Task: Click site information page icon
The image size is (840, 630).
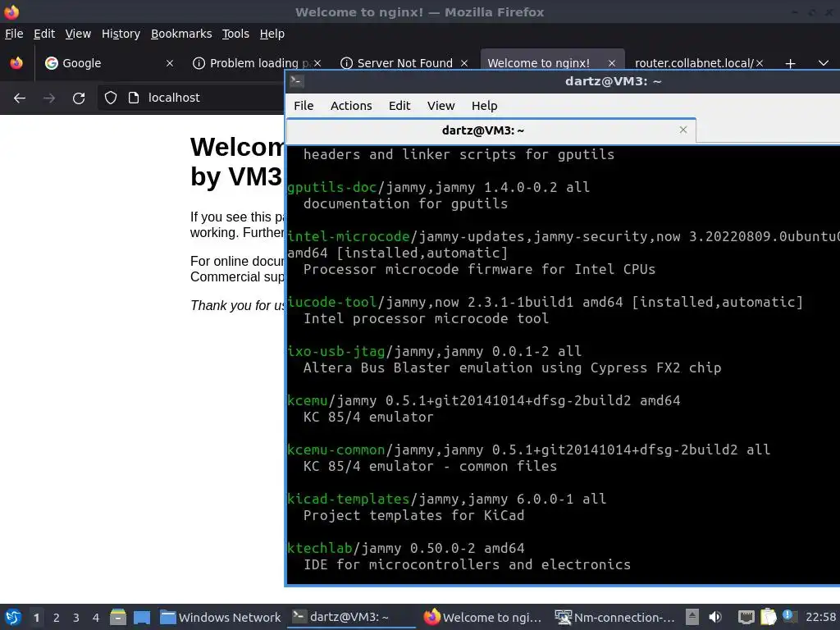Action: coord(134,98)
